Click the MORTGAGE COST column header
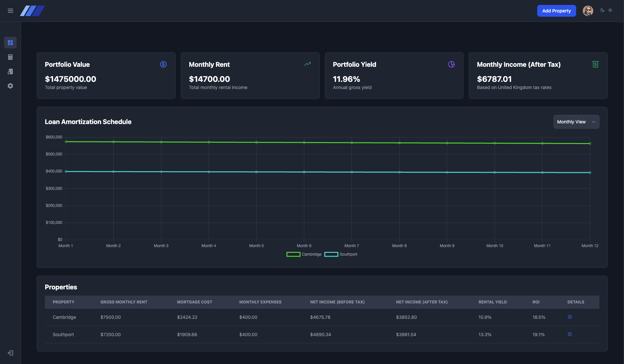The width and height of the screenshot is (624, 364). pyautogui.click(x=195, y=302)
